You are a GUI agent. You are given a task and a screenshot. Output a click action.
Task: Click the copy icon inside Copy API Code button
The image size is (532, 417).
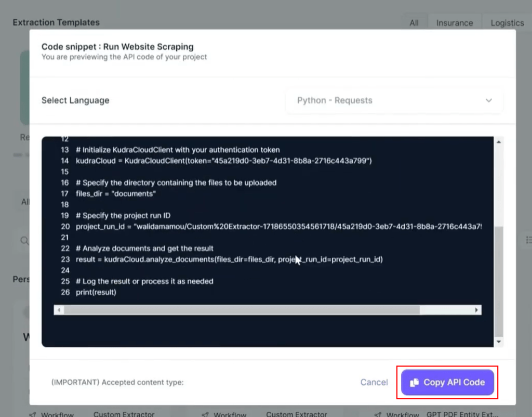coord(414,382)
